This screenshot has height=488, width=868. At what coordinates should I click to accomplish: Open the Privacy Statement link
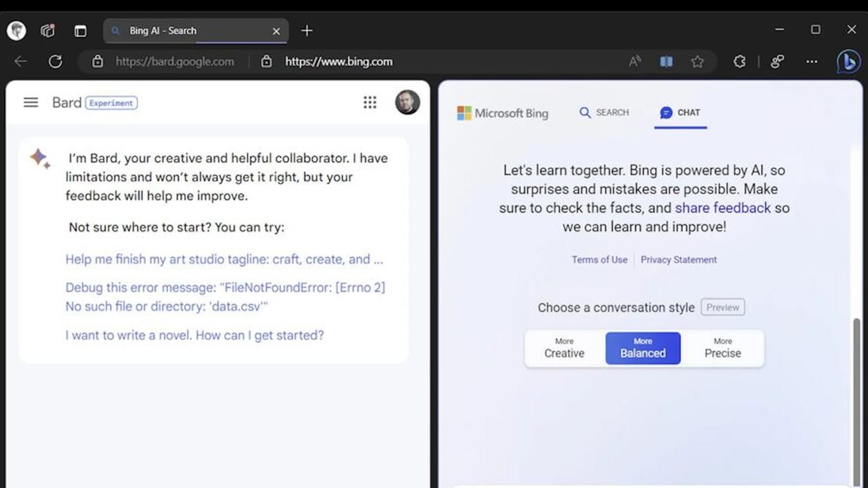coord(679,260)
